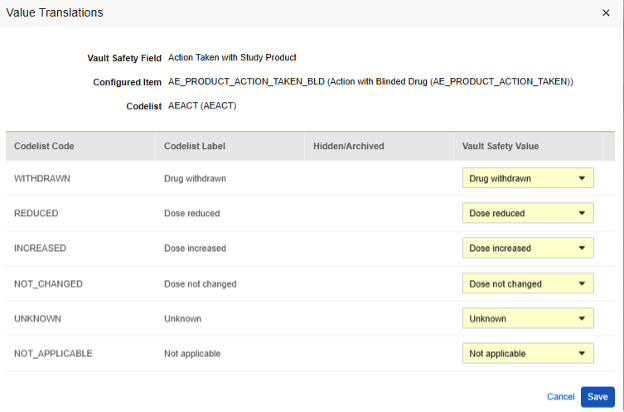Open the Drug withdrawn value dropdown
The width and height of the screenshot is (624, 412).
pyautogui.click(x=527, y=179)
